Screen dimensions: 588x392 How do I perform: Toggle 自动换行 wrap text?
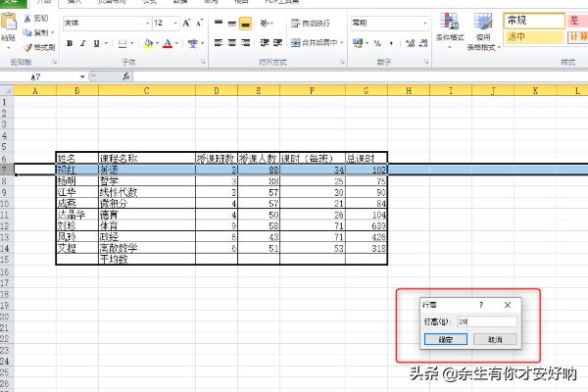click(310, 24)
